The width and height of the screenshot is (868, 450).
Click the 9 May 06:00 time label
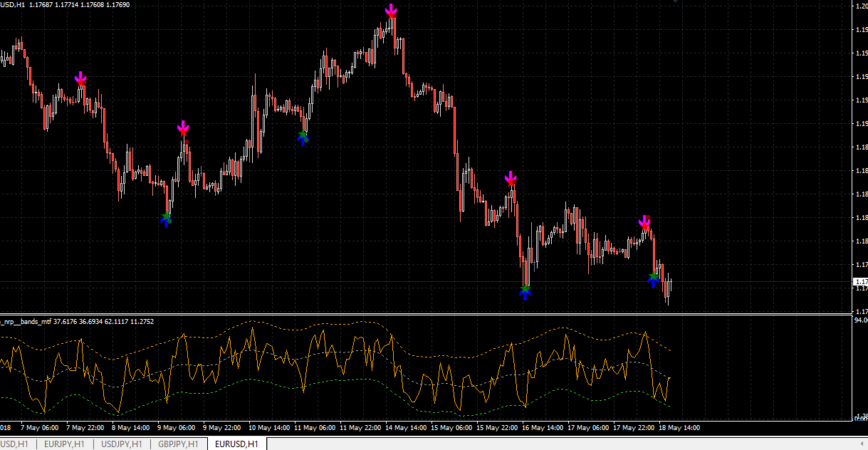(x=176, y=428)
